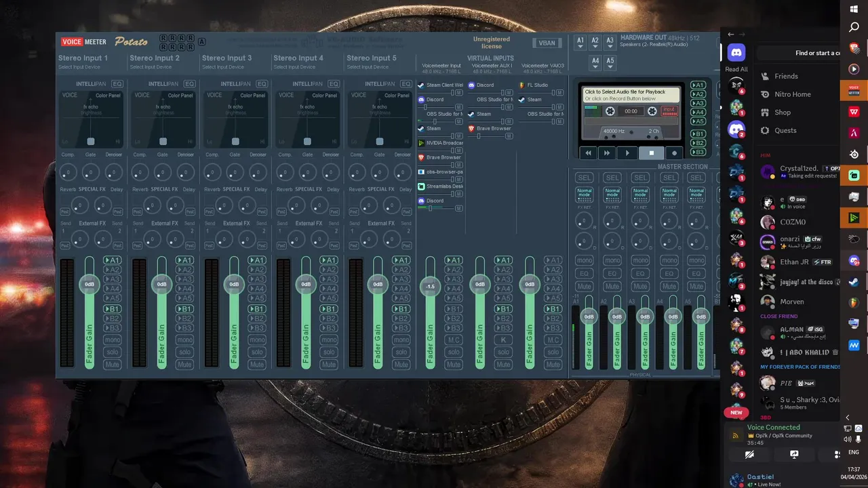Open the A2 hardware output selector
The width and height of the screenshot is (868, 488).
click(x=595, y=41)
